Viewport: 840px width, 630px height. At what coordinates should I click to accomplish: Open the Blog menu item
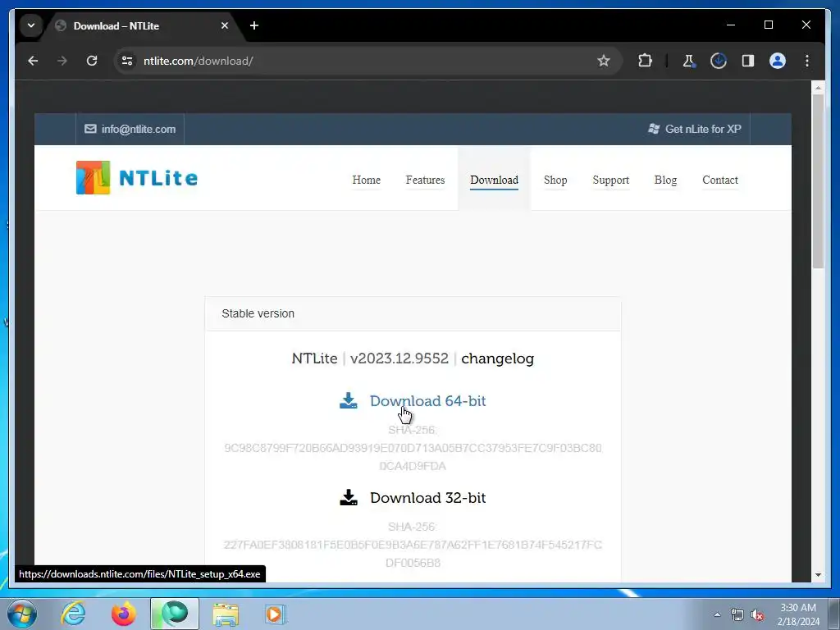665,180
